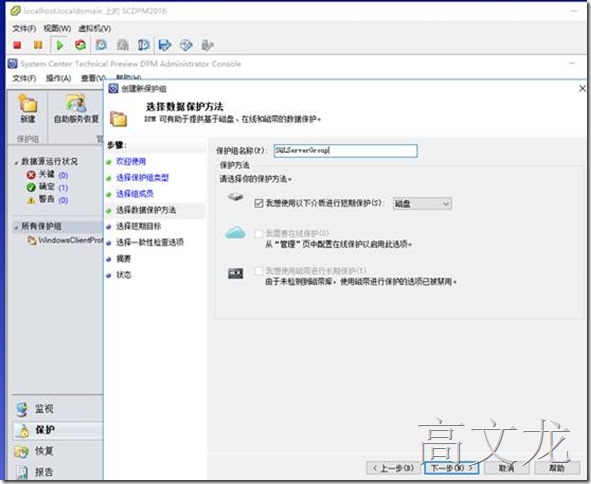Click the 摘要 step text
This screenshot has width=591, height=484.
[x=123, y=259]
